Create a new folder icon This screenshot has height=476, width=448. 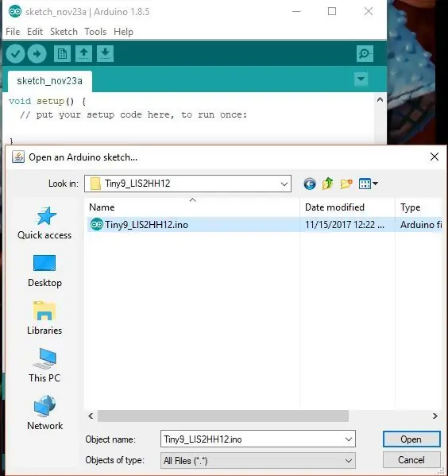(346, 184)
